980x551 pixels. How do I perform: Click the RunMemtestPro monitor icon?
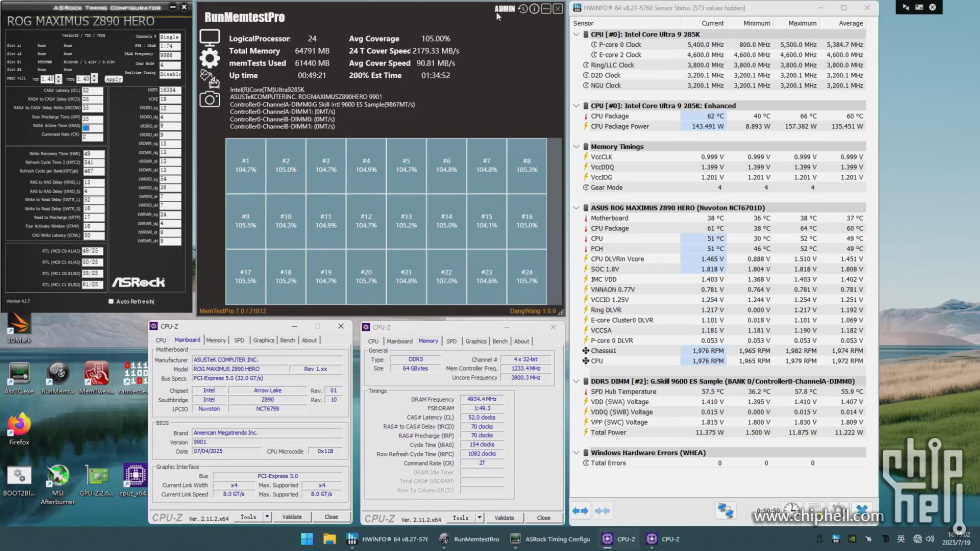(x=209, y=37)
